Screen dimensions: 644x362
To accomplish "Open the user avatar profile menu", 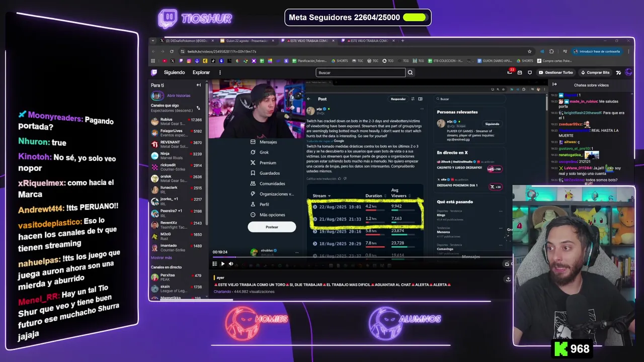I will 628,72.
